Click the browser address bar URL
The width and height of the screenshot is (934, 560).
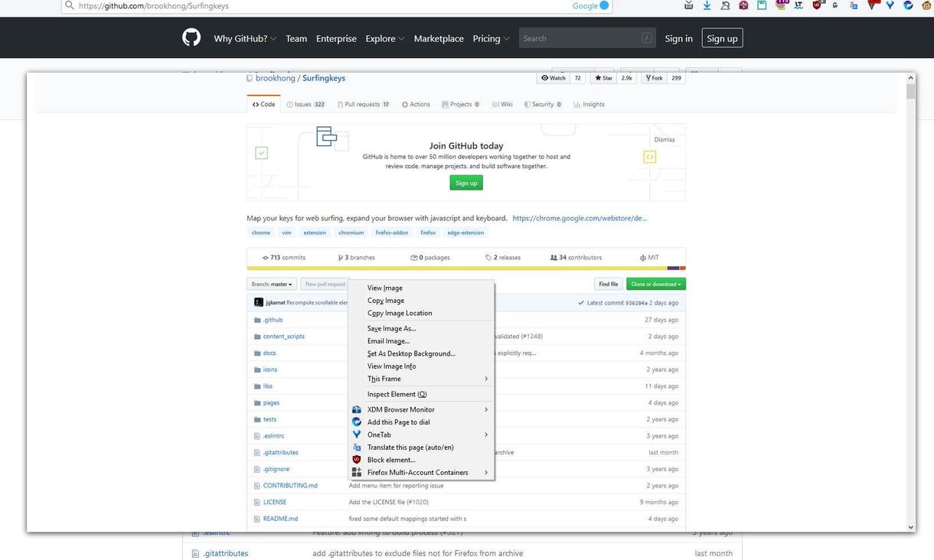click(153, 5)
